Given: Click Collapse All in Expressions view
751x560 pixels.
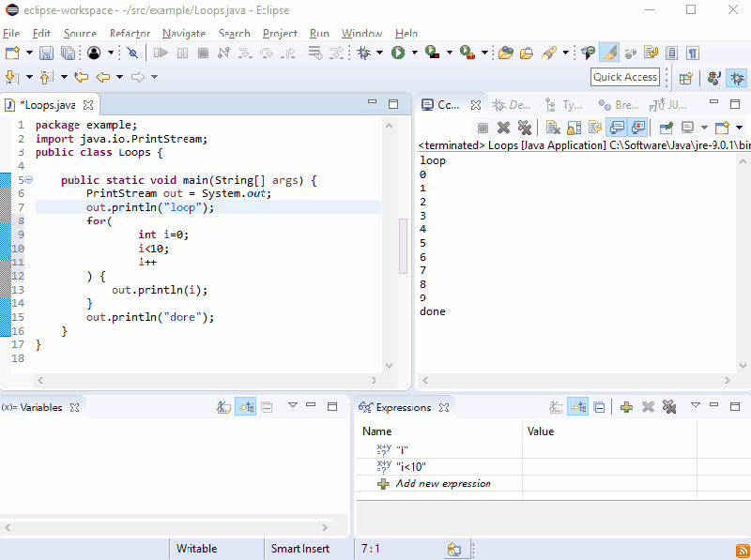Looking at the screenshot, I should [x=599, y=407].
